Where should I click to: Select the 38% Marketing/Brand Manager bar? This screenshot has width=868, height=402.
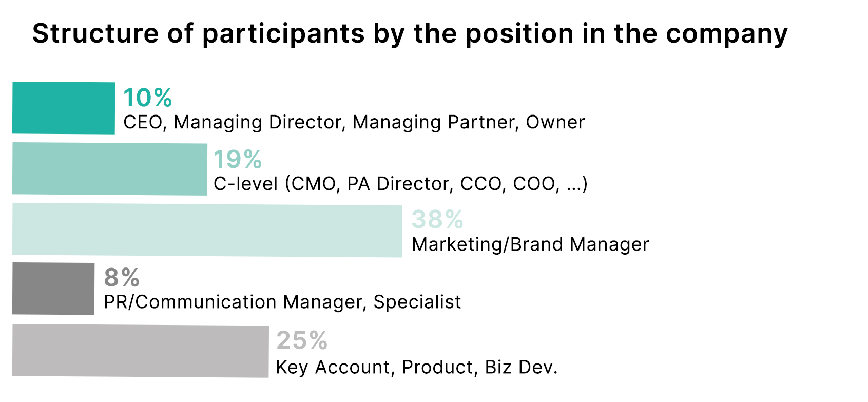click(x=207, y=230)
